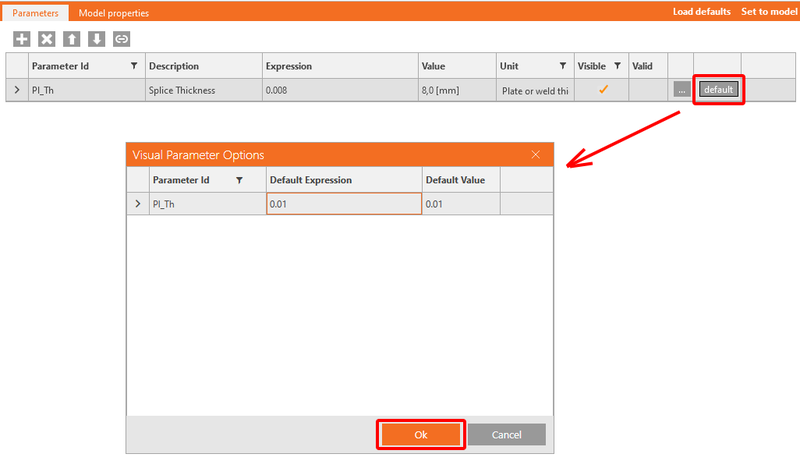This screenshot has width=800, height=461.
Task: Click the delete parameter X icon
Action: (46, 39)
